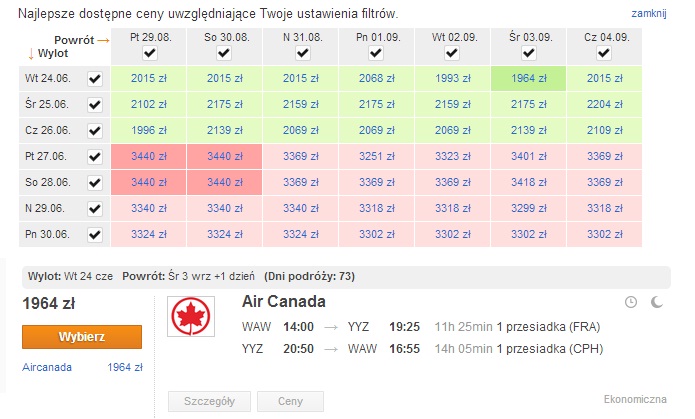Uncheck the Śr 03.09. return checkbox
The height and width of the screenshot is (419, 695).
point(528,53)
